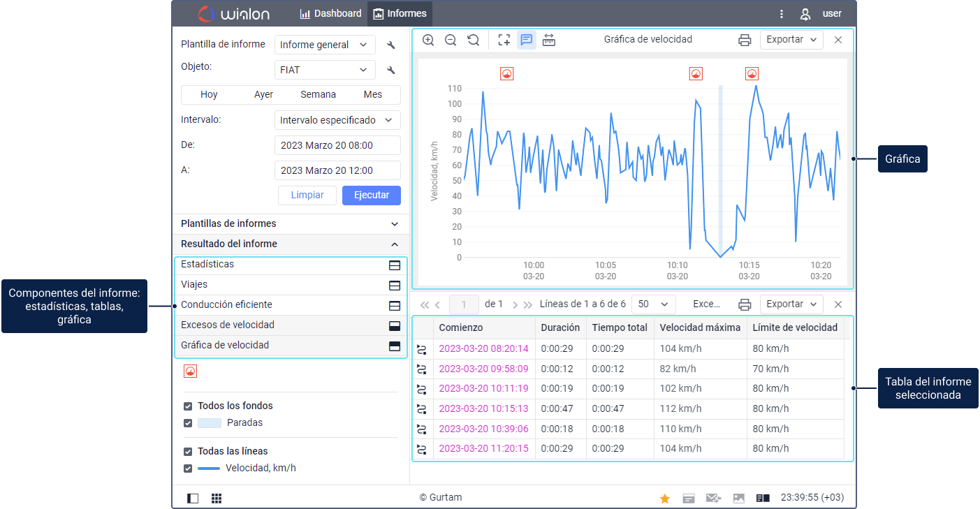Open the 2023-03-20 10:15:13 entry link
This screenshot has height=509, width=980.
483,408
